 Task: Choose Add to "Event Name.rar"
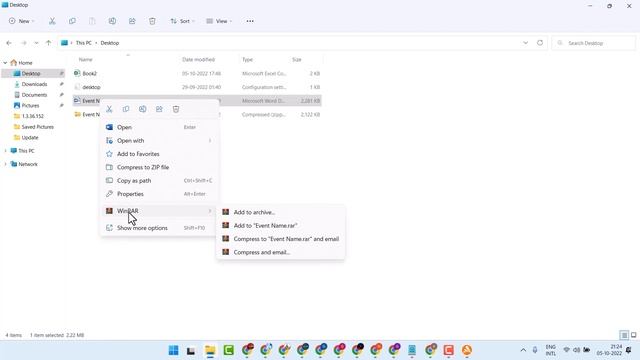point(281,225)
